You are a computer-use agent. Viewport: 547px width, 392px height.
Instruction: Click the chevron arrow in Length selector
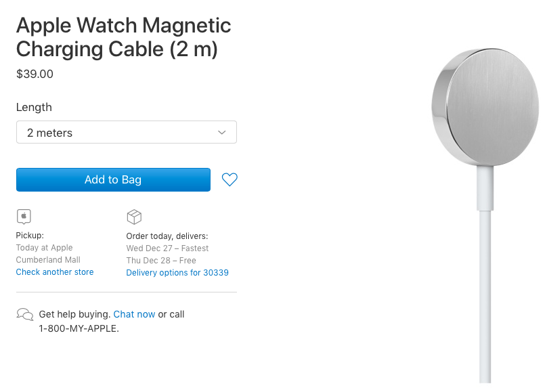coord(221,133)
